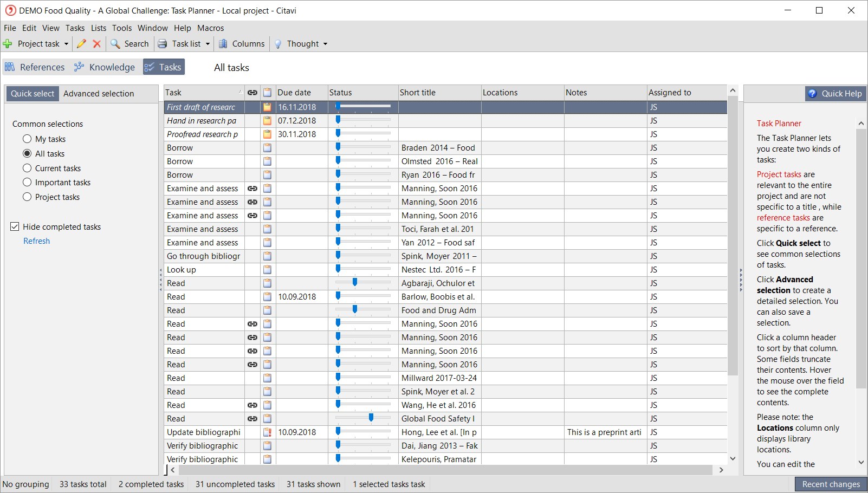Select the 'Go through bibliogr' task row
Viewport: 868px width, 493px height.
pos(204,256)
